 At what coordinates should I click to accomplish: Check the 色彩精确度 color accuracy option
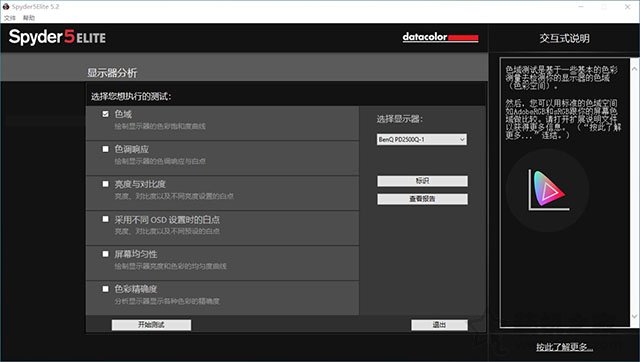coord(106,289)
